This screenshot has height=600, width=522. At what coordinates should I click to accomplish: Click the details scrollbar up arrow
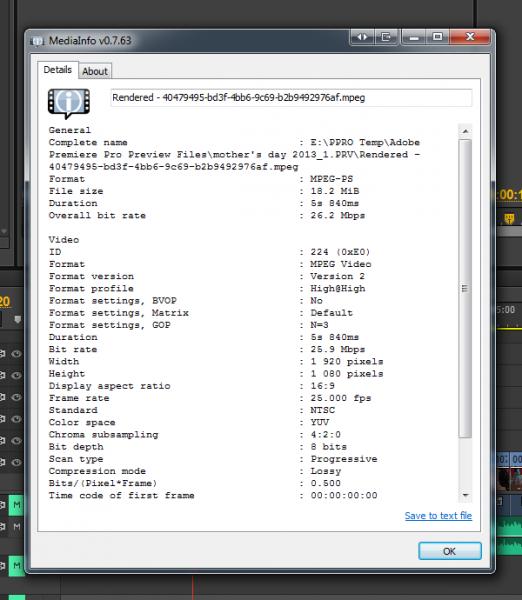click(x=465, y=131)
